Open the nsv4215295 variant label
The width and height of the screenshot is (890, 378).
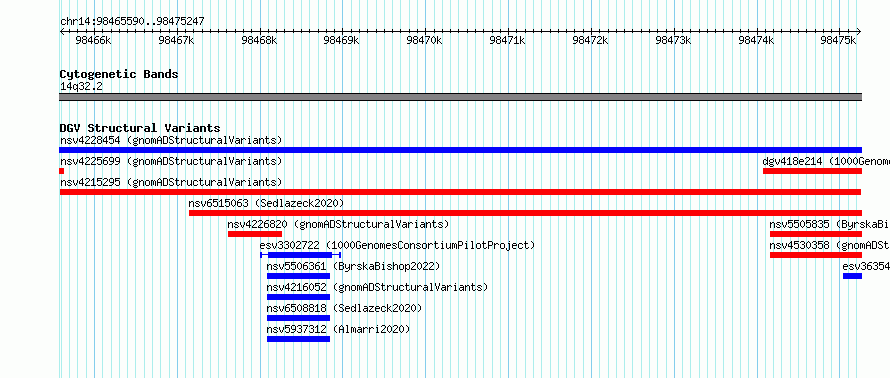pos(171,182)
